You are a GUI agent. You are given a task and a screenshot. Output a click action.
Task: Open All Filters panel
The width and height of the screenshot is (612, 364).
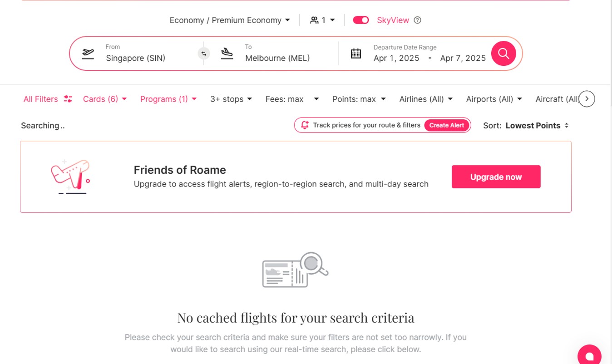pyautogui.click(x=48, y=99)
